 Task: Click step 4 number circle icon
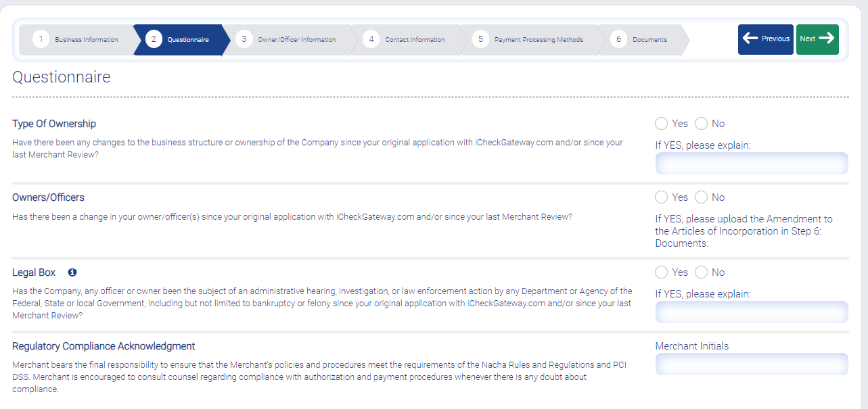371,39
